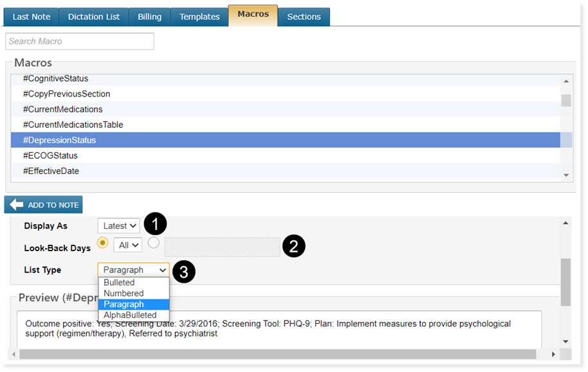The image size is (588, 372).
Task: Open the Display As Latest dropdown
Action: (x=119, y=226)
